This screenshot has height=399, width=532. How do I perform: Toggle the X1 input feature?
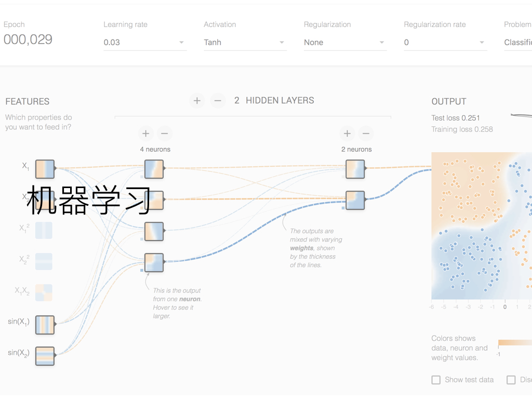[x=45, y=169]
